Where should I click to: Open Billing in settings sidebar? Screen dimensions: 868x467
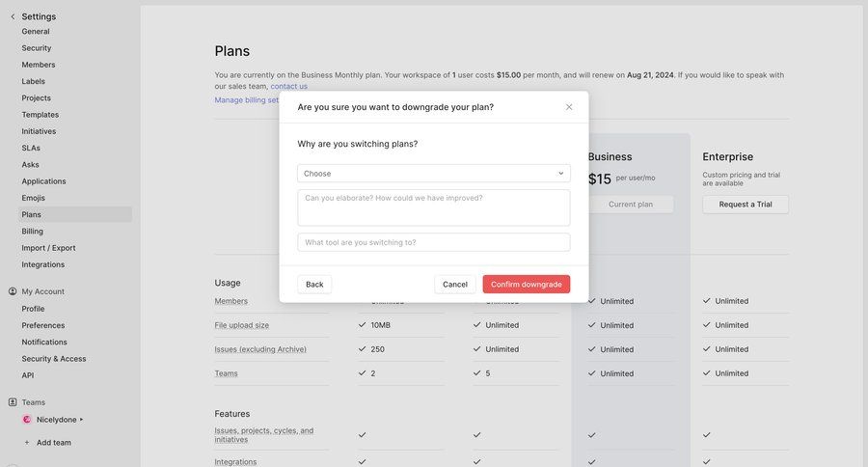(33, 232)
